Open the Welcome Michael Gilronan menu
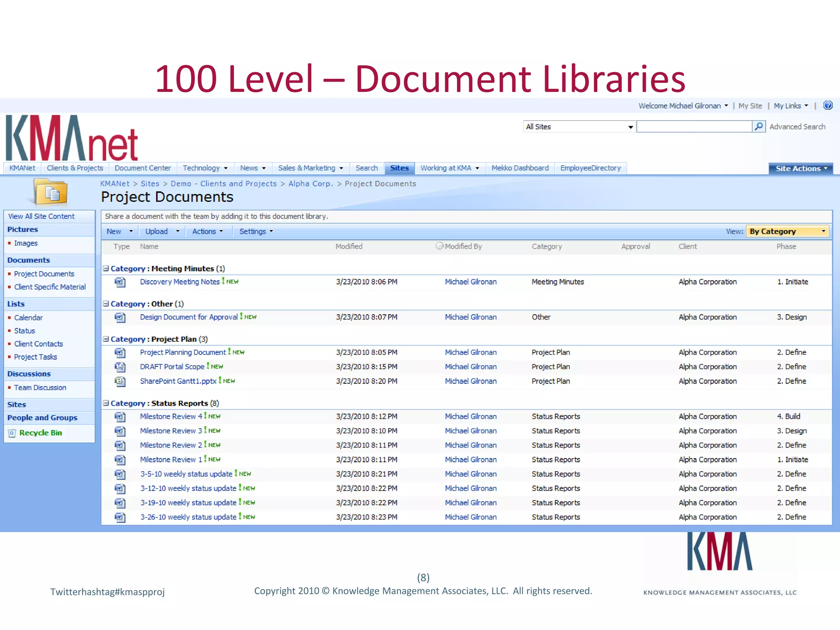The height and width of the screenshot is (630, 840). pos(683,106)
